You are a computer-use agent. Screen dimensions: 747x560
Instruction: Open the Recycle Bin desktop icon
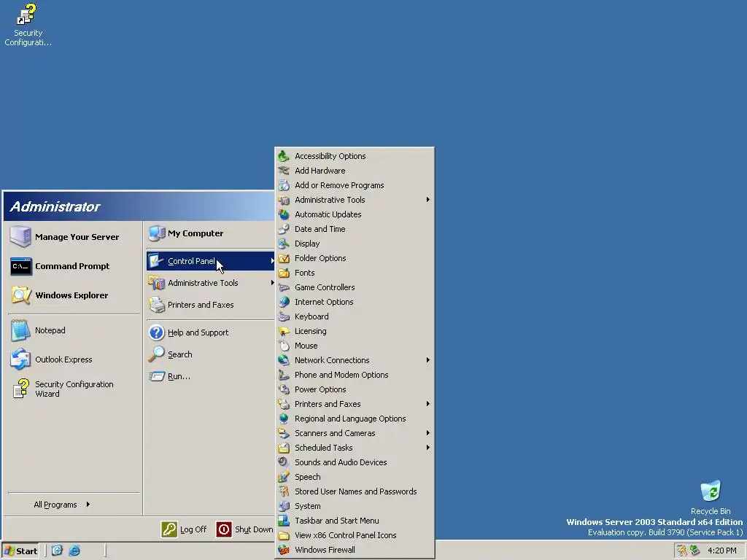coord(711,497)
